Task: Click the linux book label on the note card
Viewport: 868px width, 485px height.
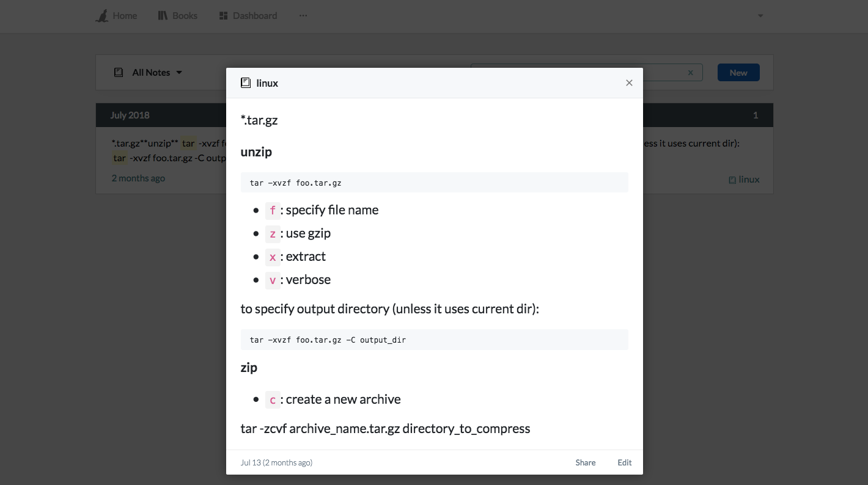Action: pos(744,180)
